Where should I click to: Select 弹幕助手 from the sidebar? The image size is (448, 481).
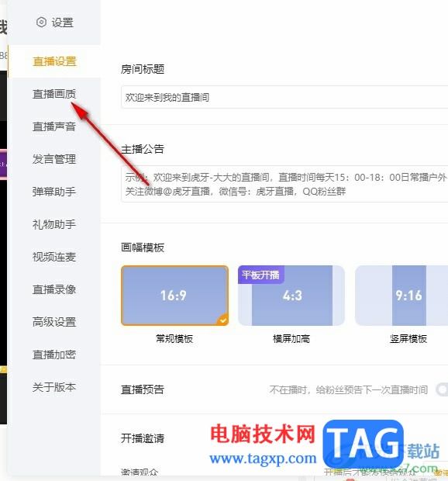coord(54,192)
